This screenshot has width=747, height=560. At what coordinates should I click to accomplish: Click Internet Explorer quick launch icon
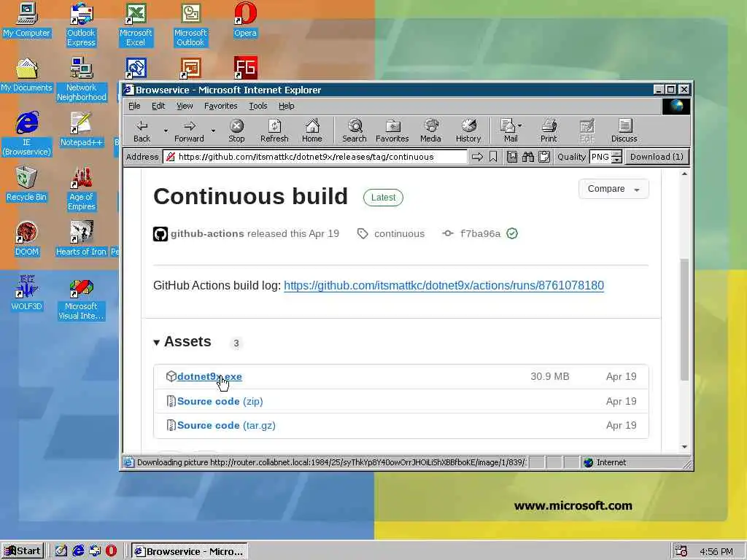[x=78, y=551]
